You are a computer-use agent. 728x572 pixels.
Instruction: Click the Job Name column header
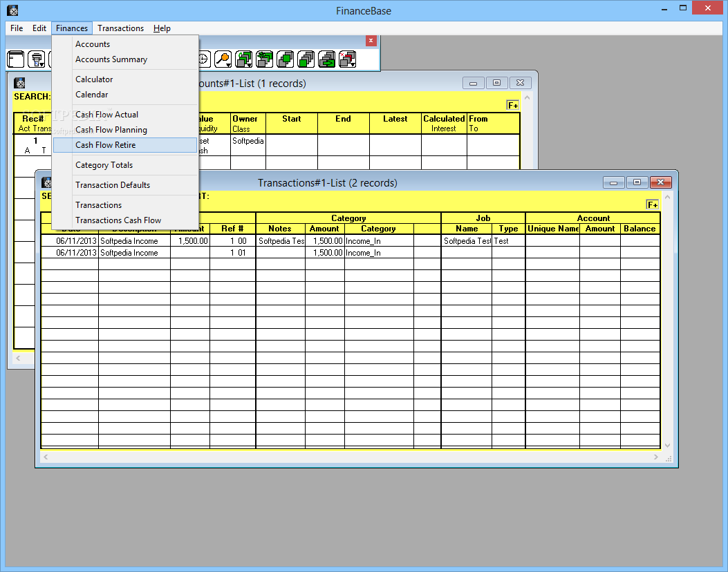(467, 229)
